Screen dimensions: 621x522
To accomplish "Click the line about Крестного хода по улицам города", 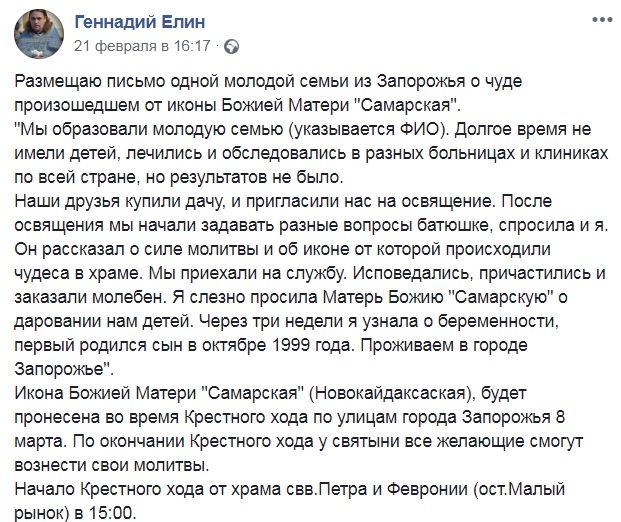I will [290, 417].
